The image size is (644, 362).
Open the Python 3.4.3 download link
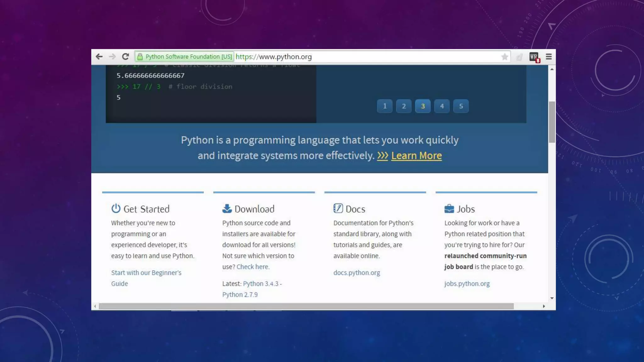[260, 284]
